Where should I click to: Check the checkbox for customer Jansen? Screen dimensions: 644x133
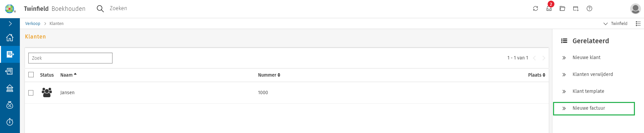point(31,92)
